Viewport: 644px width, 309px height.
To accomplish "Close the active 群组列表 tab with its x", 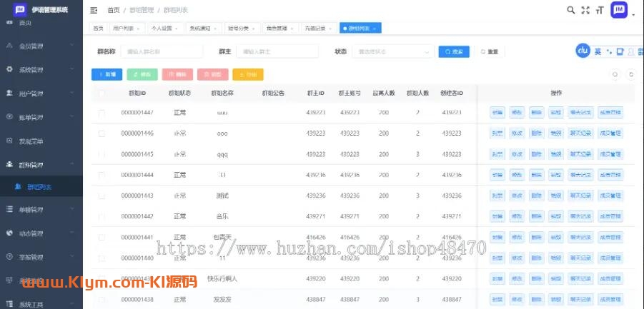I will click(x=375, y=29).
